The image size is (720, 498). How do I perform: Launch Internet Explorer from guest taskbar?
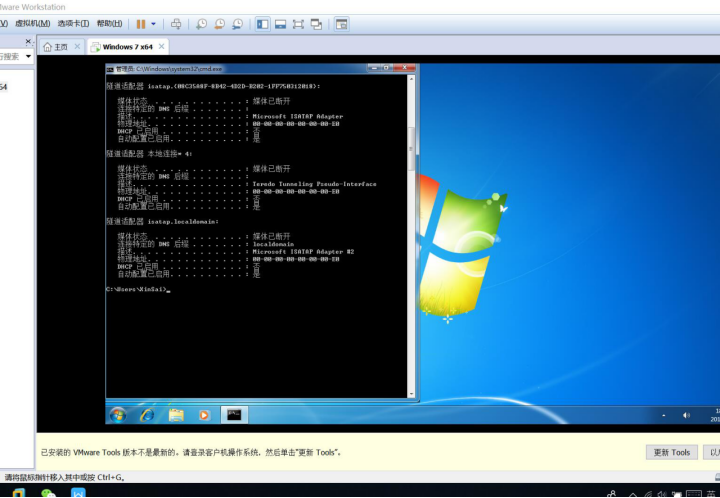[147, 415]
